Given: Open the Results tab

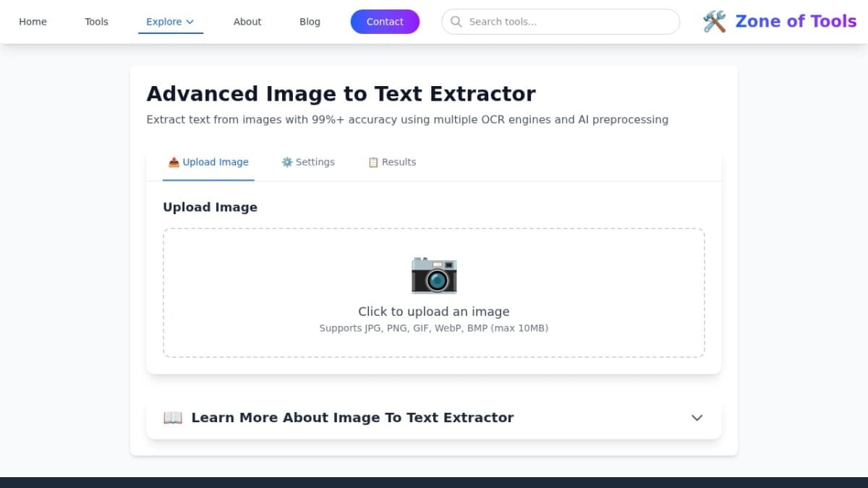Looking at the screenshot, I should tap(392, 162).
